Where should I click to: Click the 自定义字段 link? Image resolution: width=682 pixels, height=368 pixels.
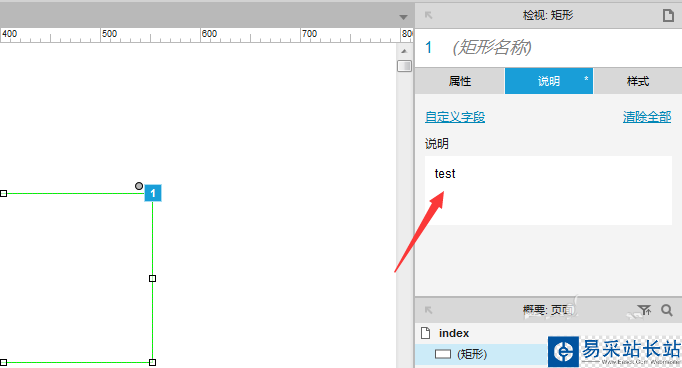click(x=455, y=117)
